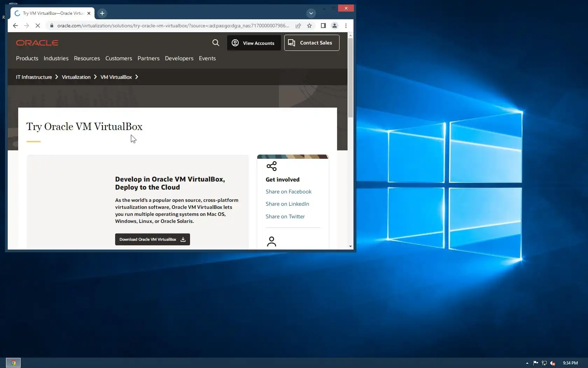Click the Contact Sales button
This screenshot has width=588, height=368.
(x=311, y=43)
